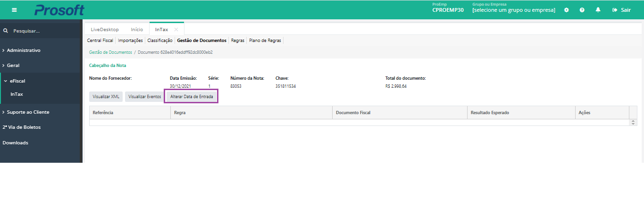Image resolution: width=644 pixels, height=217 pixels.
Task: Open Central Fiscal menu item
Action: pos(100,41)
